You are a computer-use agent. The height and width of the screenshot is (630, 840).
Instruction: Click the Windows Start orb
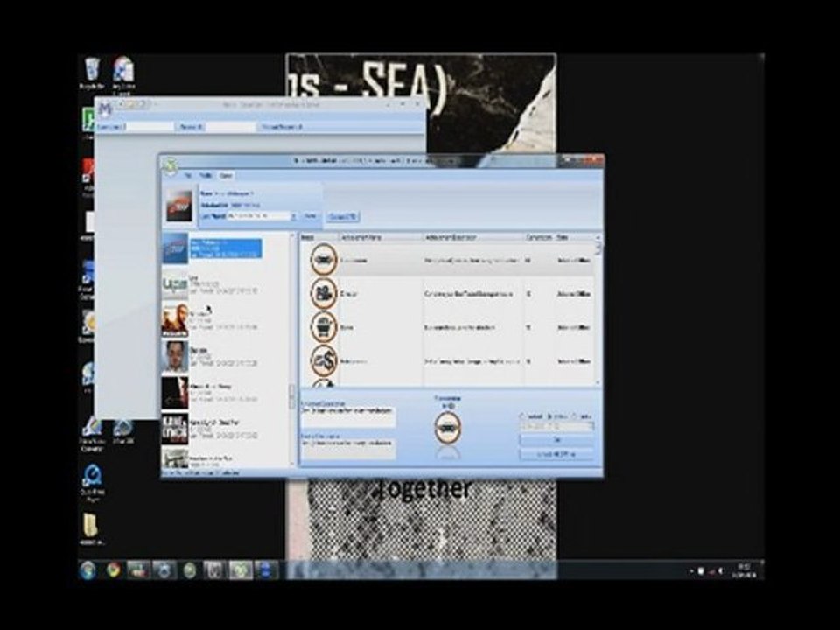tap(87, 570)
